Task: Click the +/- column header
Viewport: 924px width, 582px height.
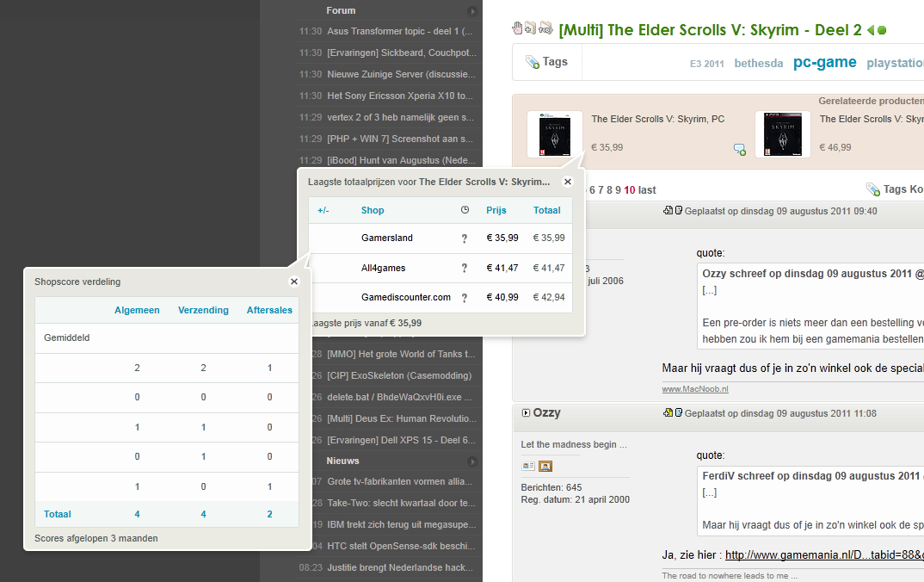Action: pyautogui.click(x=323, y=210)
